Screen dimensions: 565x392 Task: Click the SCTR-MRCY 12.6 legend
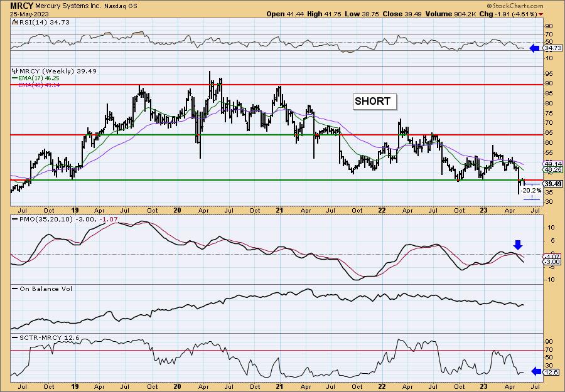point(46,338)
